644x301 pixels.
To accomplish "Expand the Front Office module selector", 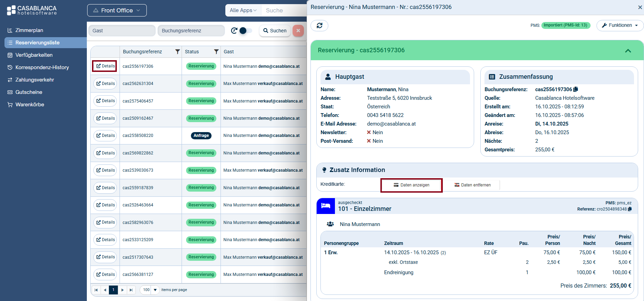I will click(x=117, y=10).
